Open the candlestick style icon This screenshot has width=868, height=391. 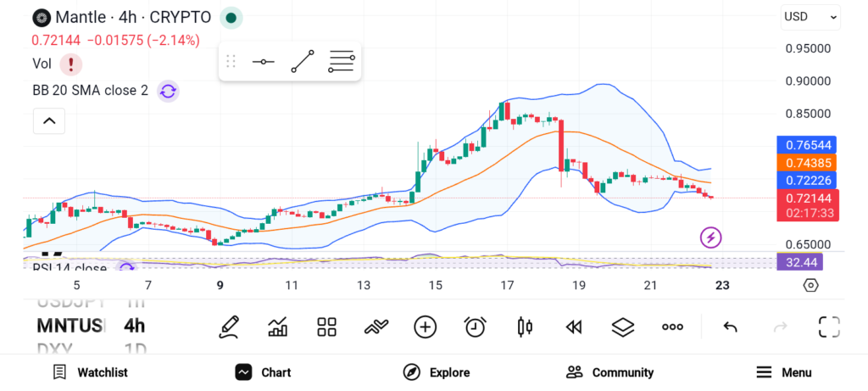click(524, 327)
